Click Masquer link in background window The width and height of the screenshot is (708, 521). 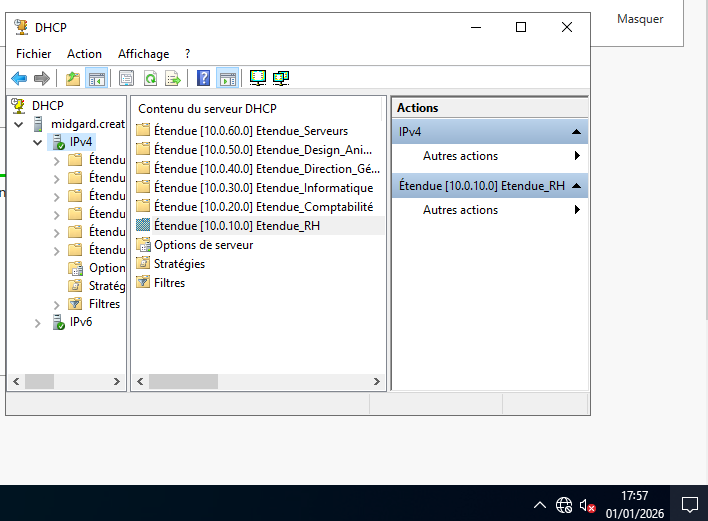click(640, 19)
